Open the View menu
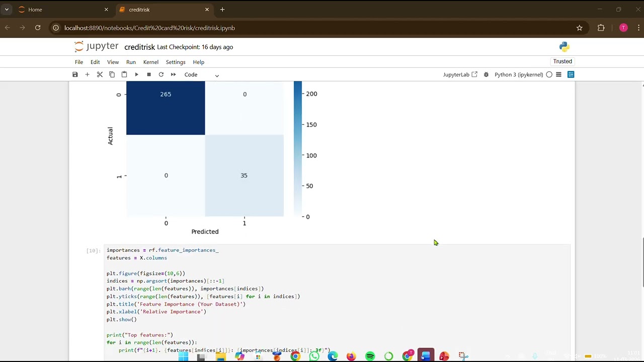644x362 pixels. coord(113,62)
